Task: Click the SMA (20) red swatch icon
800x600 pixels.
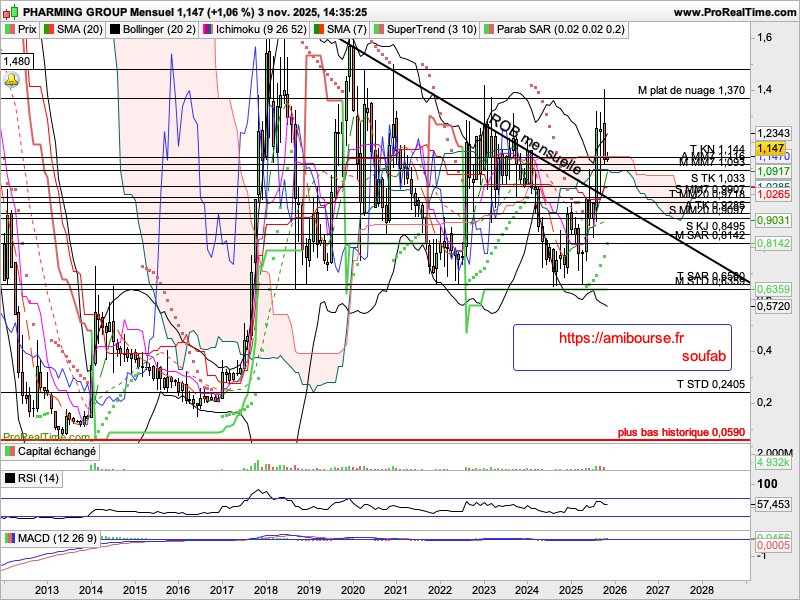Action: point(47,30)
